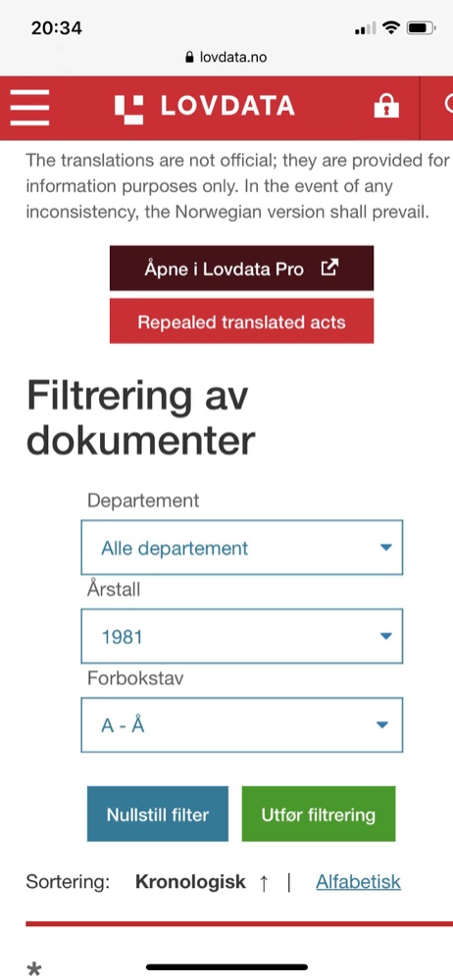Open login via padlock icon

(386, 106)
